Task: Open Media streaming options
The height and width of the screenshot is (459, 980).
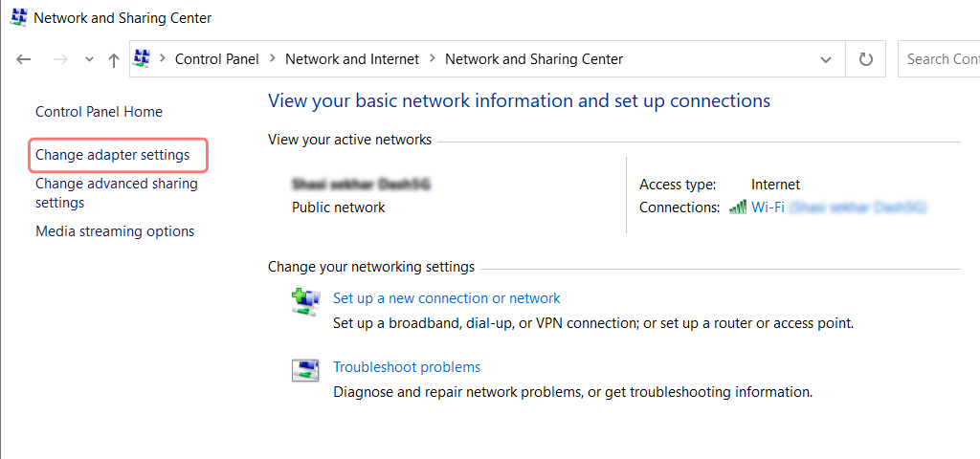Action: point(115,231)
